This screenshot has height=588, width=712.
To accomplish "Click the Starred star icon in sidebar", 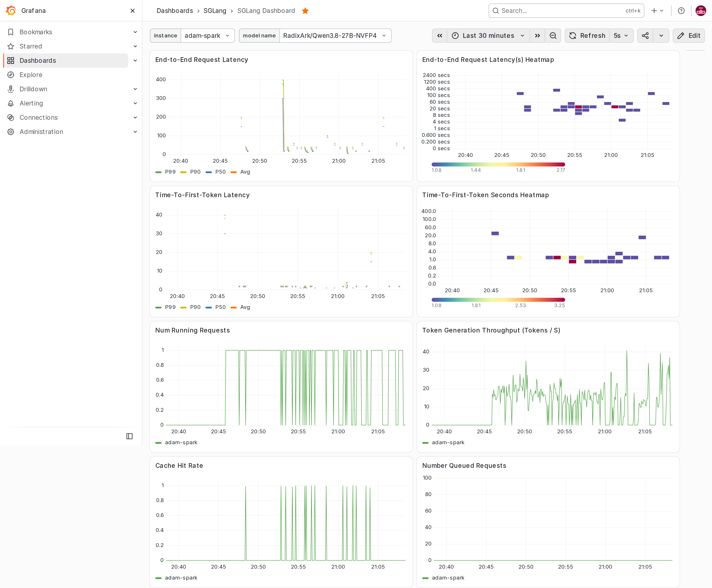I will pyautogui.click(x=11, y=46).
